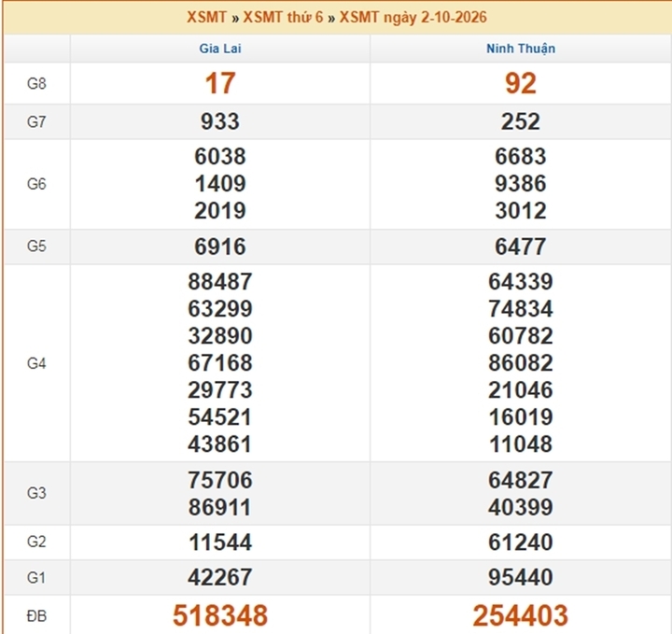The width and height of the screenshot is (672, 634).
Task: Select G4 number 43861
Action: pyautogui.click(x=220, y=444)
